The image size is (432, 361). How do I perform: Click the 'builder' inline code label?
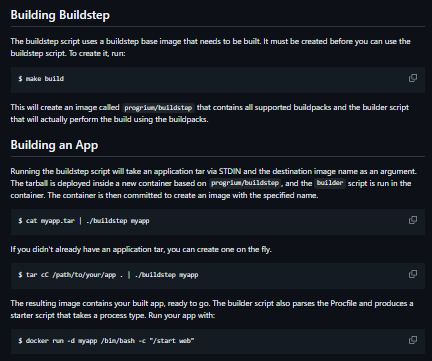[330, 183]
